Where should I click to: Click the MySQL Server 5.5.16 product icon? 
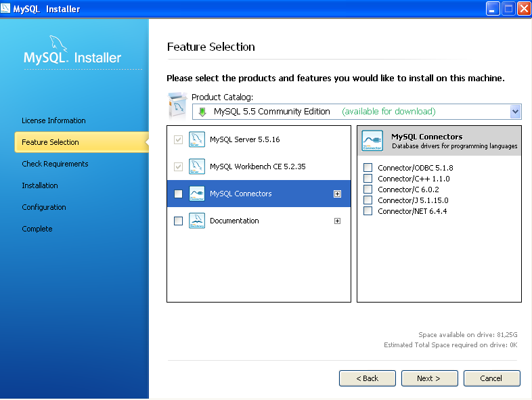click(x=197, y=139)
